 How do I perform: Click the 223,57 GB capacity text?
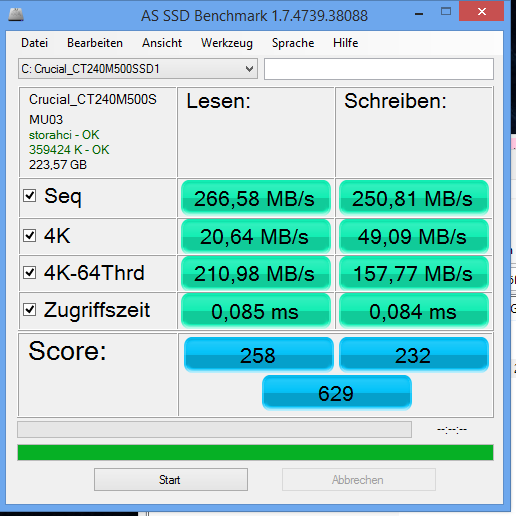[58, 165]
